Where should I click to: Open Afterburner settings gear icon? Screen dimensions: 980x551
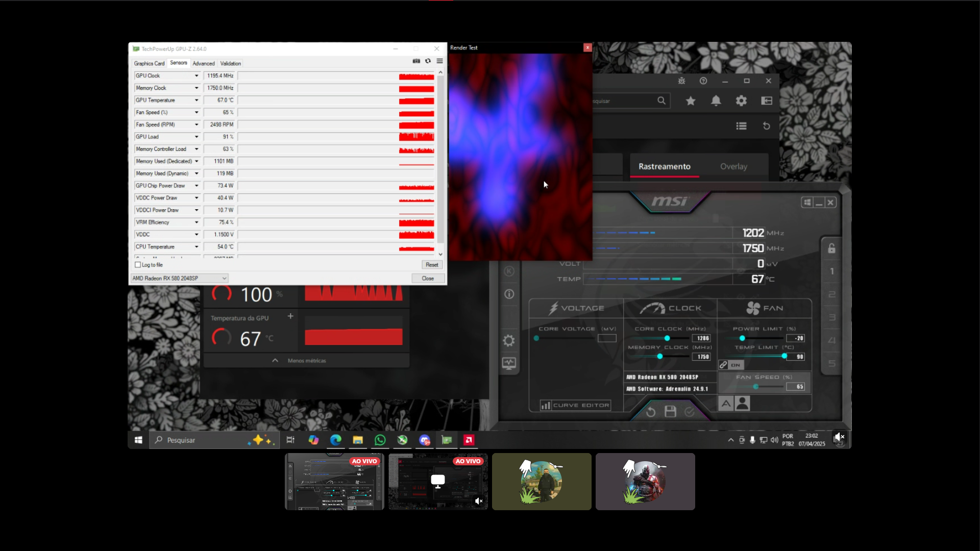point(509,341)
